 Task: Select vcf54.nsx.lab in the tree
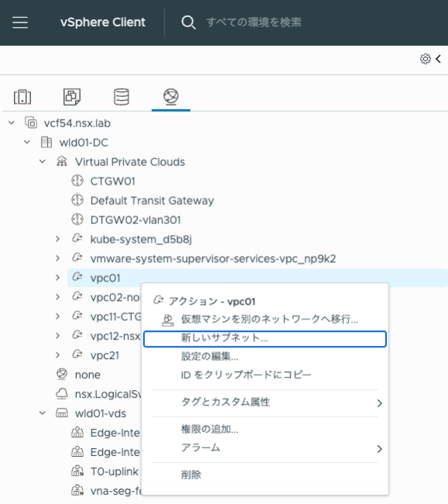click(78, 123)
